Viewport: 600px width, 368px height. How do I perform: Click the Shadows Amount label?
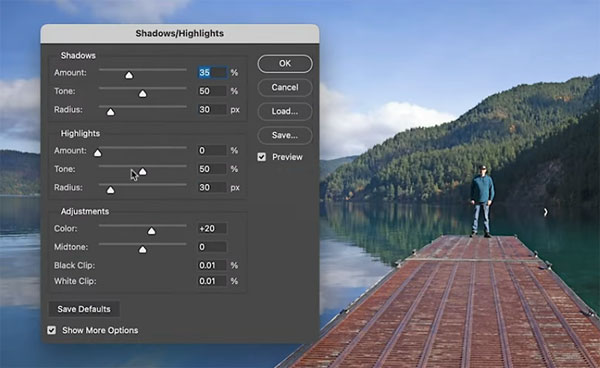pos(70,73)
